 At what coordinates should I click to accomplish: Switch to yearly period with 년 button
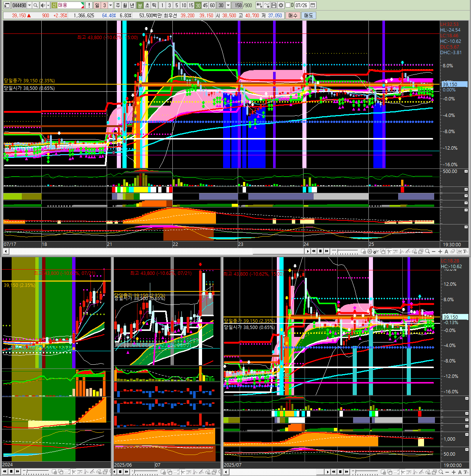click(132, 5)
